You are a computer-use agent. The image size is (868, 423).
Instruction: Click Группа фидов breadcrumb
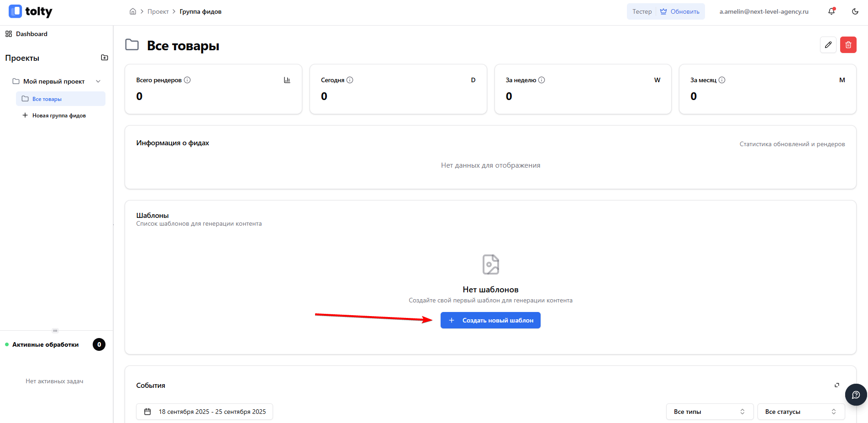pos(200,11)
